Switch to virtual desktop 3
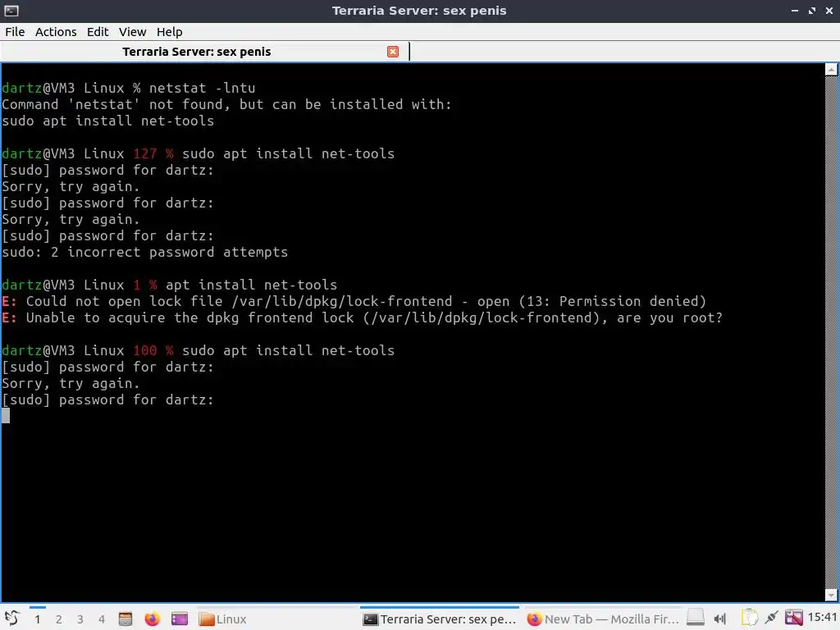Screen dimensions: 840x630 point(80,619)
